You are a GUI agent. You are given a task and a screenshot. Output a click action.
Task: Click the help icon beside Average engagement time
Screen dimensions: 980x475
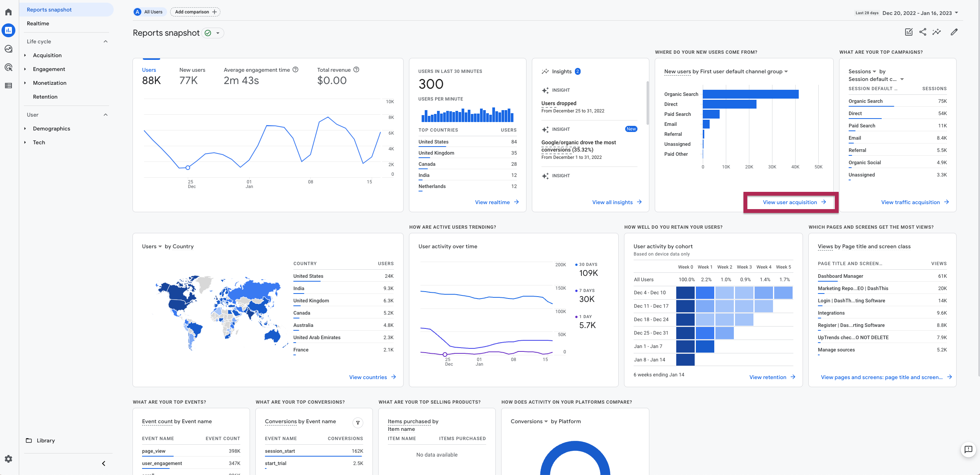[295, 69]
